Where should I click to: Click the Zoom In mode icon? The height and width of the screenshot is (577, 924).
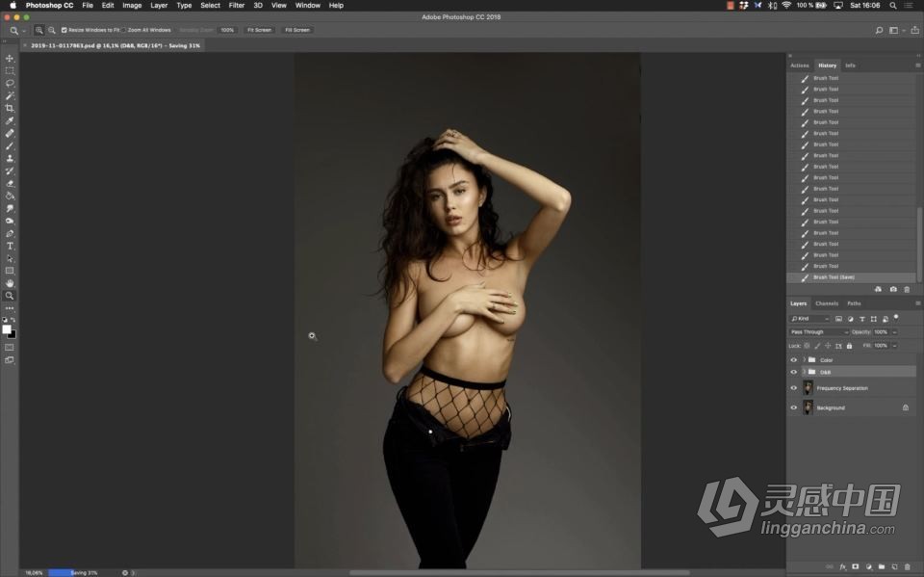pyautogui.click(x=38, y=30)
